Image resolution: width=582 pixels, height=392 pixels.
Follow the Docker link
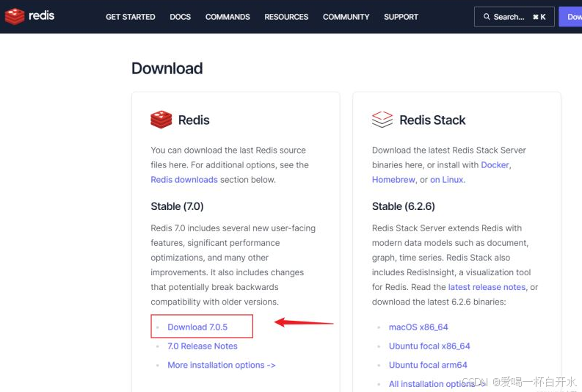[x=495, y=165]
